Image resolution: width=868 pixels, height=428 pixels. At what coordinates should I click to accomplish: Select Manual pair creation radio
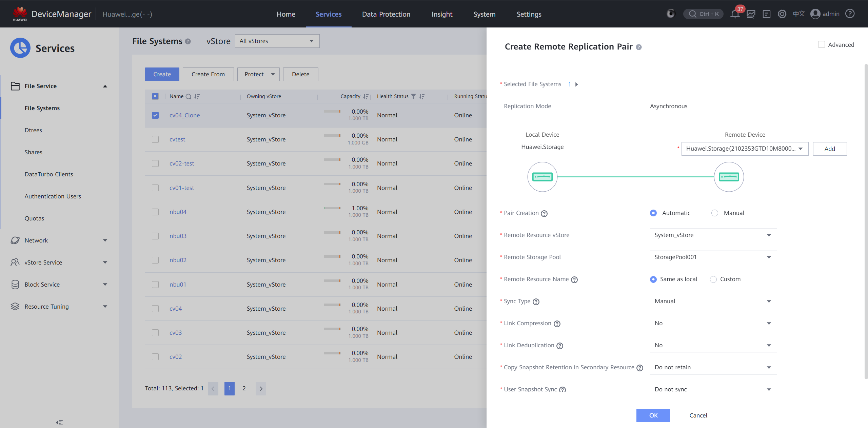pyautogui.click(x=715, y=213)
